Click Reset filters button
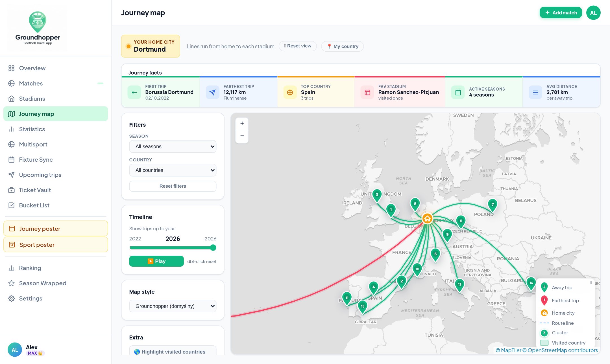Screen dimensions: 610x364 [x=173, y=186]
